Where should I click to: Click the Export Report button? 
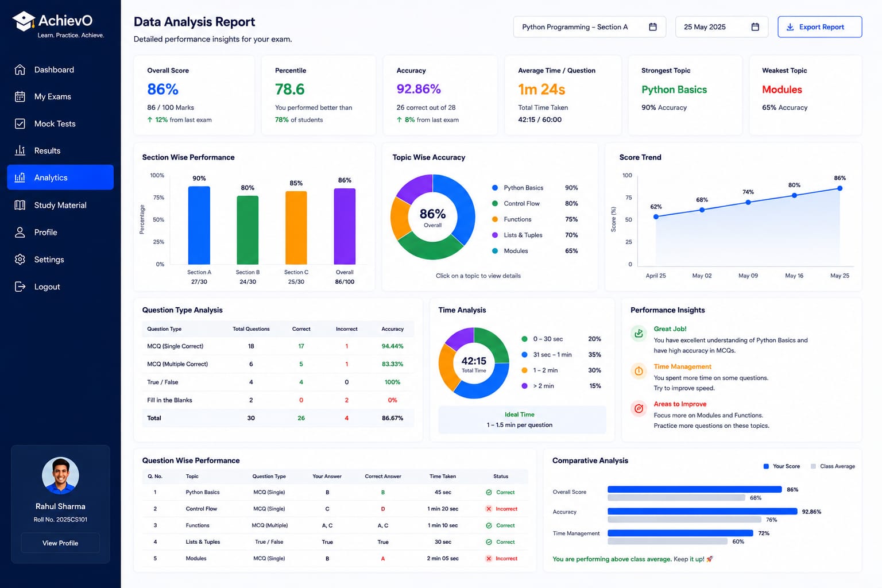820,27
